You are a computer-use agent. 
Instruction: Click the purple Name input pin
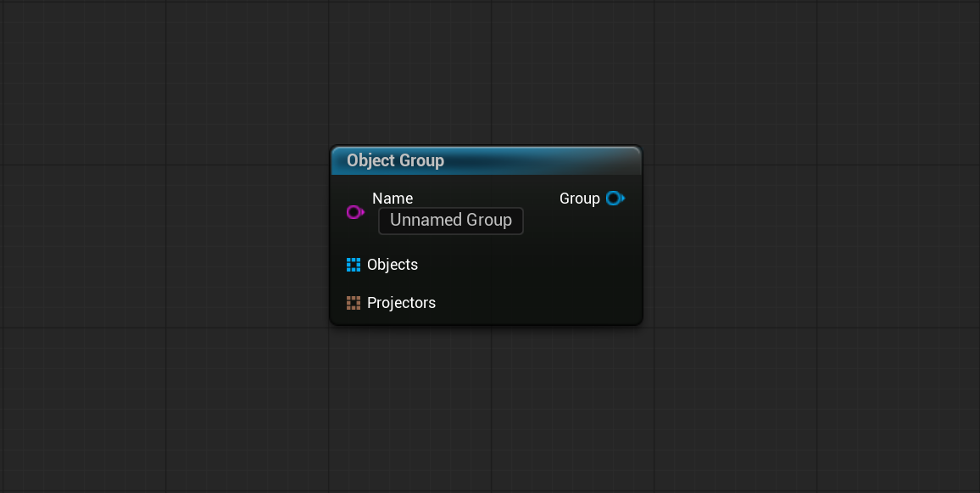click(x=355, y=212)
